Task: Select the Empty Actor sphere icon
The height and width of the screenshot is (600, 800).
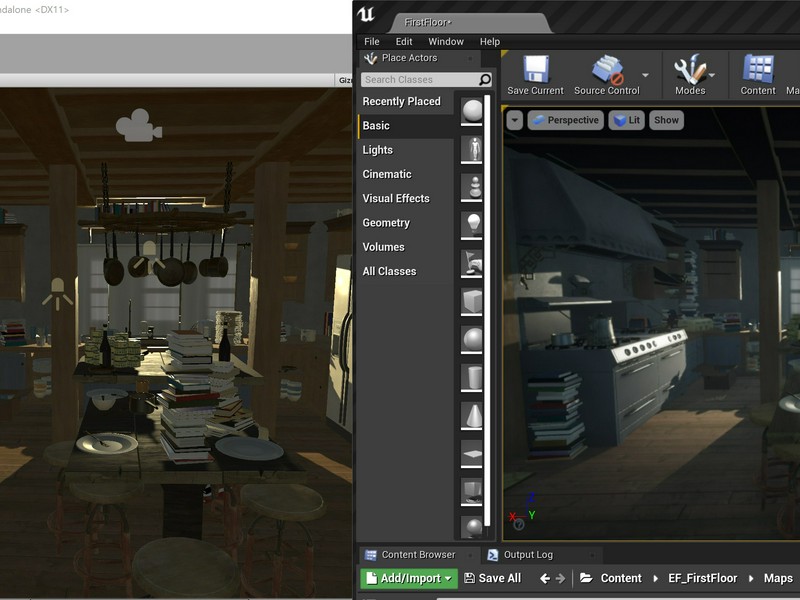Action: point(472,111)
